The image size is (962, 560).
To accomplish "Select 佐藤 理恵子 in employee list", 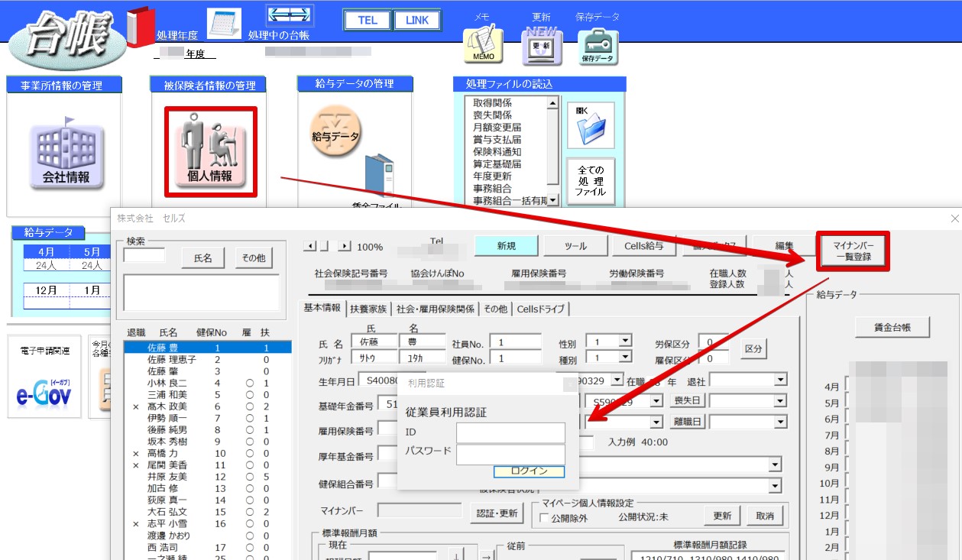I will [207, 359].
